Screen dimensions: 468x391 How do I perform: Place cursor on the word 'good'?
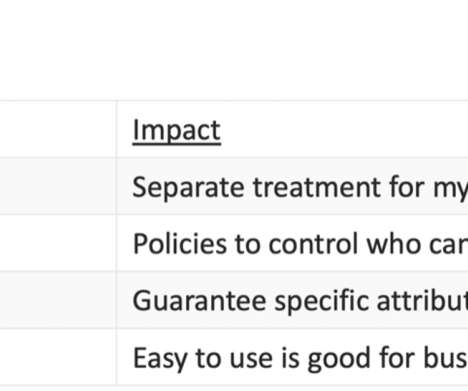(339, 359)
